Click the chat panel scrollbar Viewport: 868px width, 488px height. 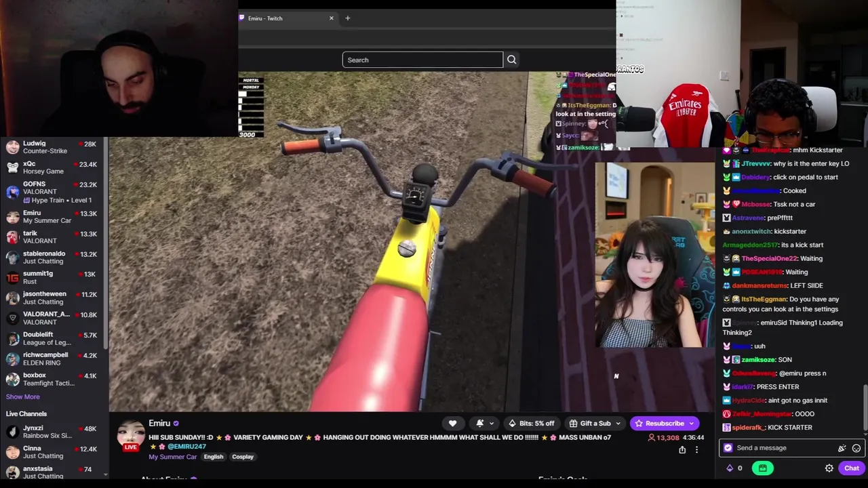pyautogui.click(x=865, y=407)
